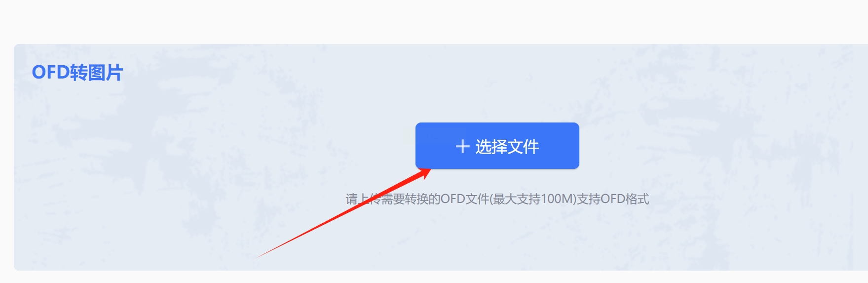868x283 pixels.
Task: Click the upload hint text below the button
Action: click(497, 199)
